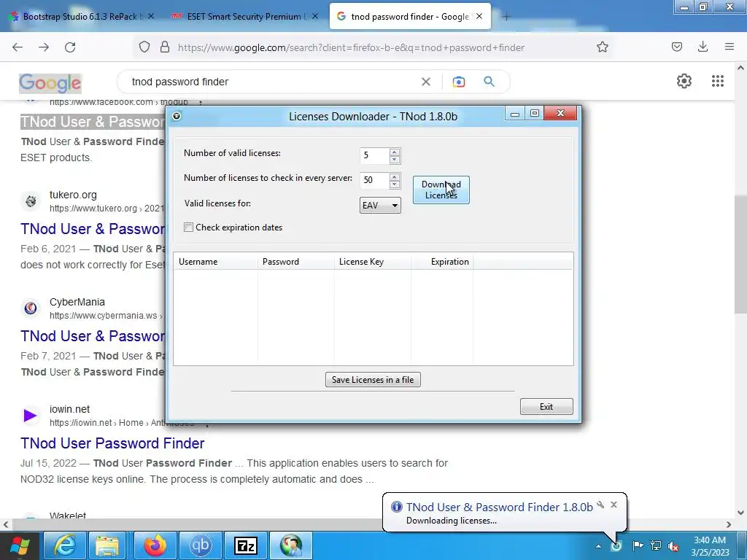
Task: Click the tukero.org site favicon
Action: [31, 201]
